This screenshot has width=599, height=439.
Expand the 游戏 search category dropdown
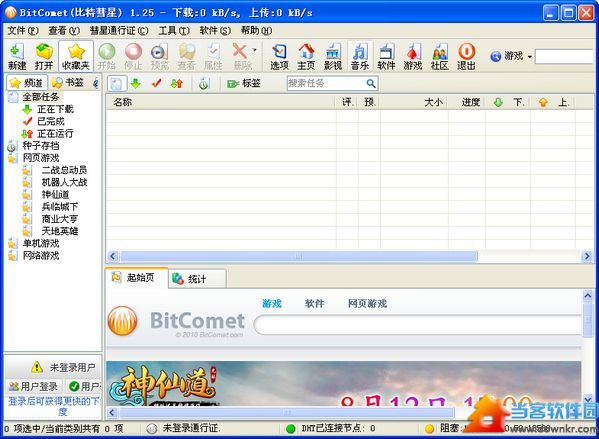(529, 57)
